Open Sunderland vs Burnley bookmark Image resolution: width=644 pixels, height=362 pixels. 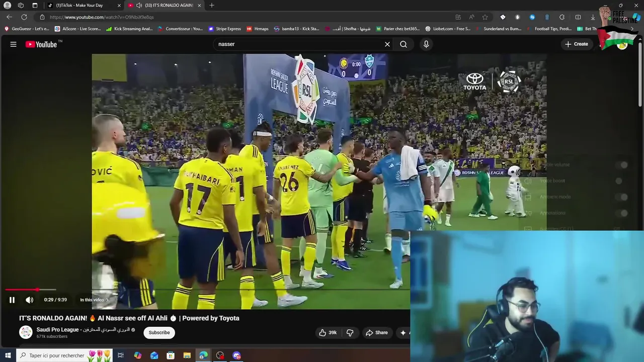[499, 29]
